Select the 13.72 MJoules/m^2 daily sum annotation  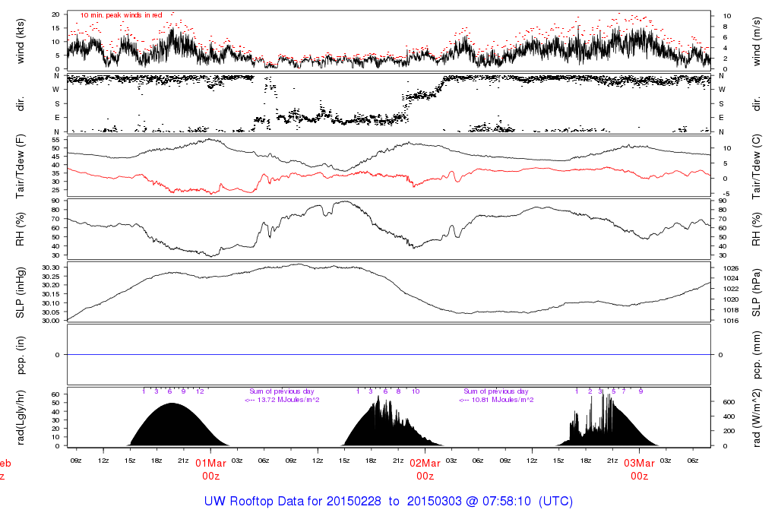pos(282,399)
